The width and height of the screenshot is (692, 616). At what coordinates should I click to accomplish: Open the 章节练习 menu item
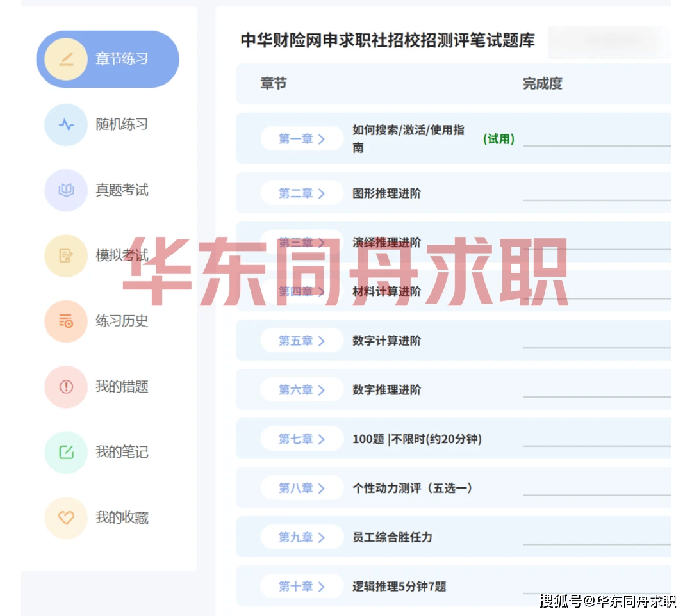pos(108,59)
